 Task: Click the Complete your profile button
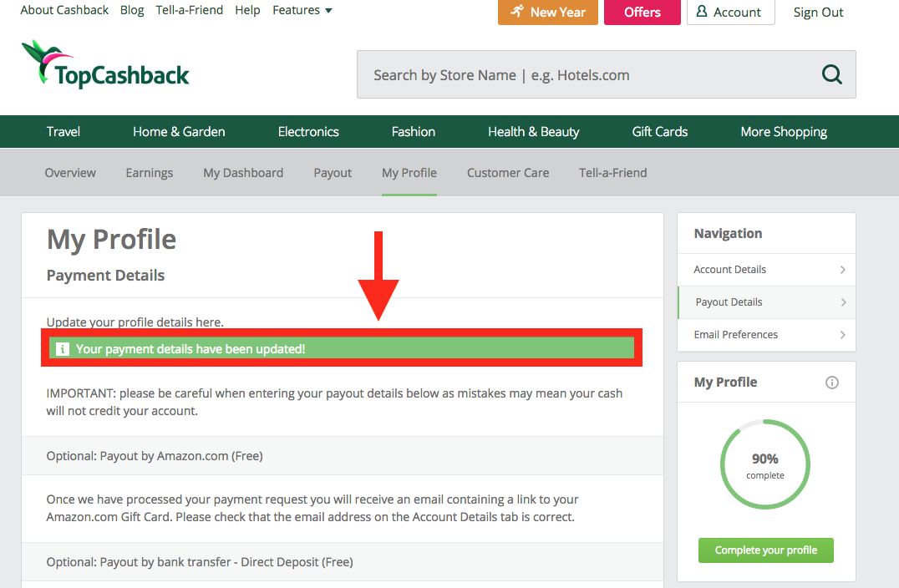pyautogui.click(x=766, y=550)
